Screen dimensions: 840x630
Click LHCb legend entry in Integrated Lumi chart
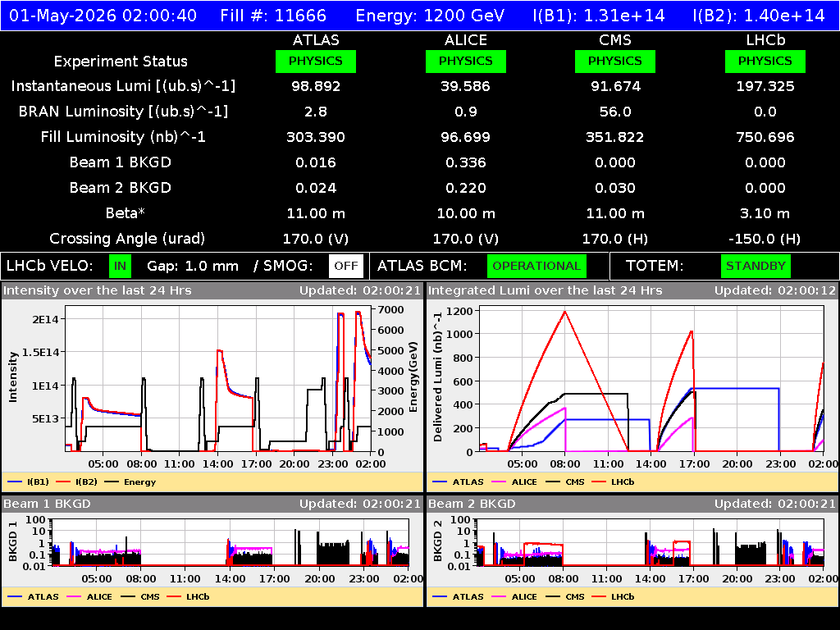pyautogui.click(x=613, y=482)
